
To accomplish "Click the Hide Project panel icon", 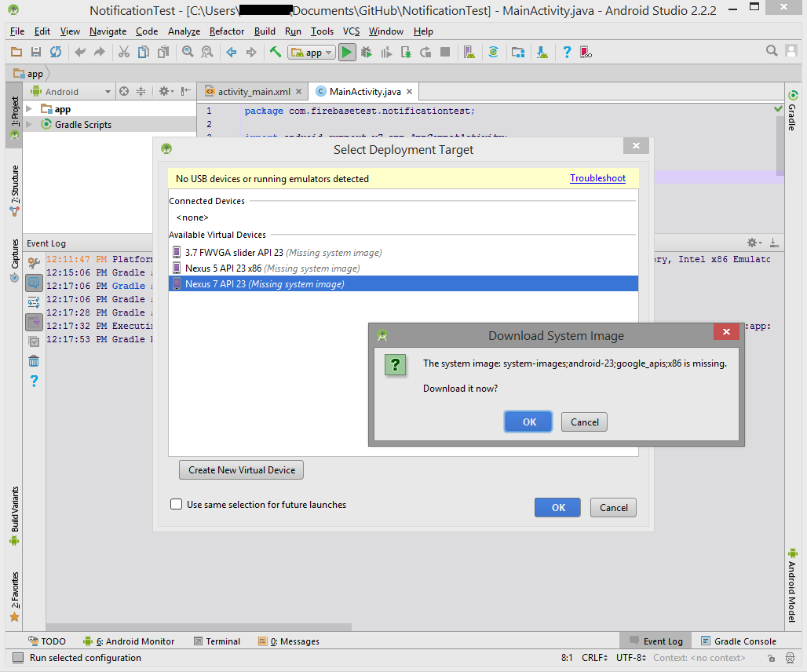I will [x=186, y=92].
